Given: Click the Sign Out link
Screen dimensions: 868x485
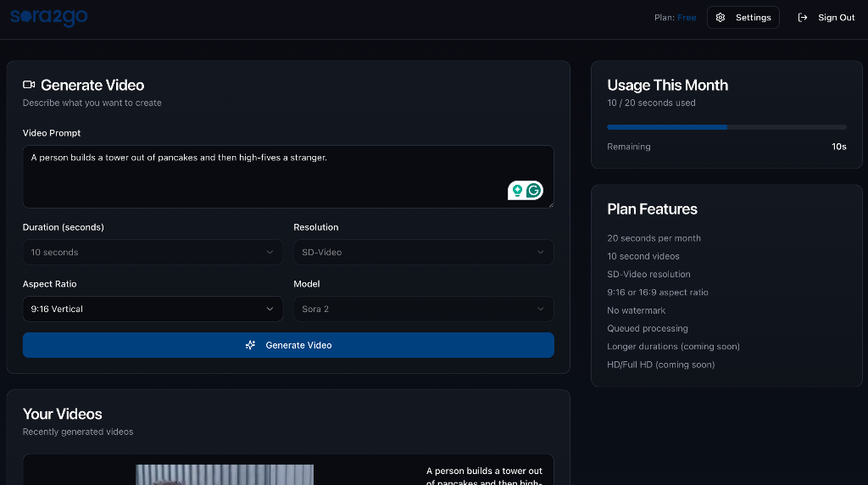Looking at the screenshot, I should [836, 18].
